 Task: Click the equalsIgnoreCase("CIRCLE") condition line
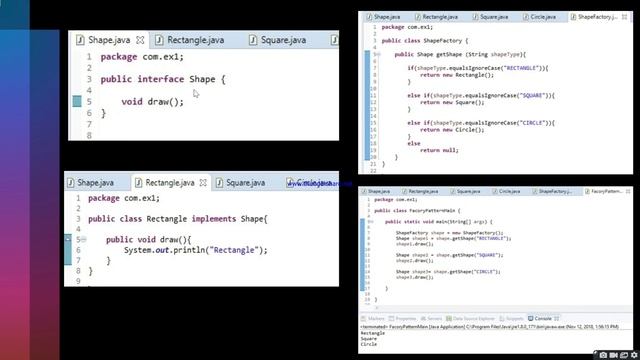(481, 123)
